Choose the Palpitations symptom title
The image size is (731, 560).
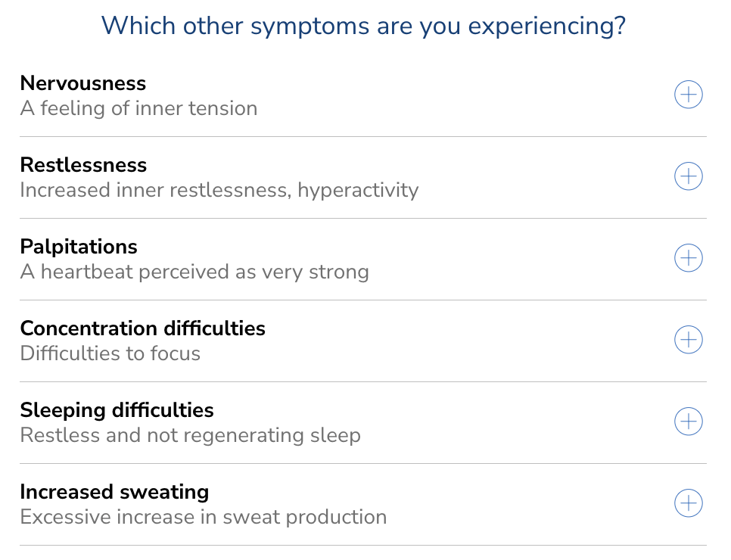[79, 247]
